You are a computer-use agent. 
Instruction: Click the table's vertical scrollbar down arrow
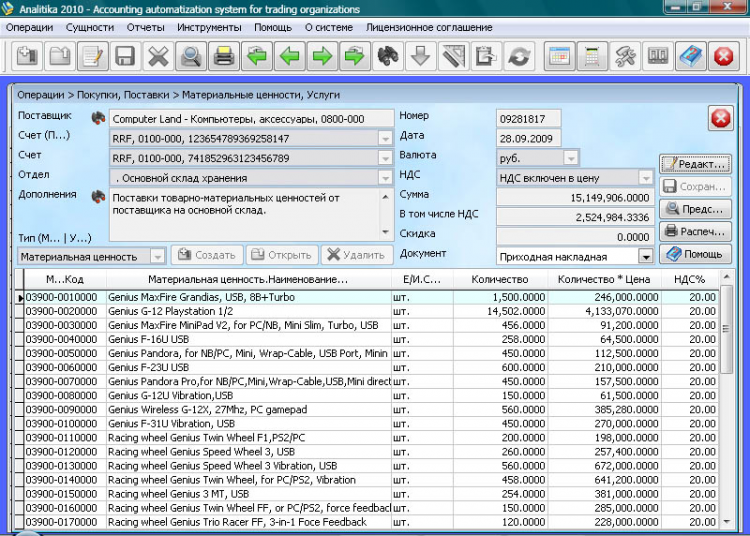(x=727, y=522)
